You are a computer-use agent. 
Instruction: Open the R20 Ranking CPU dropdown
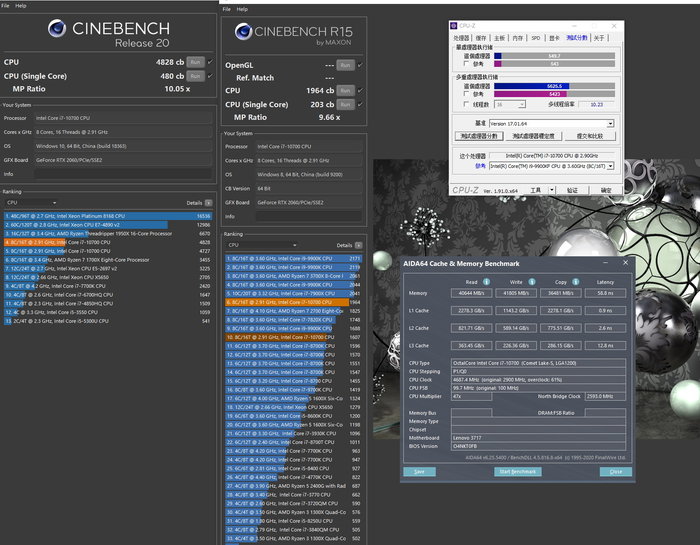coord(31,203)
